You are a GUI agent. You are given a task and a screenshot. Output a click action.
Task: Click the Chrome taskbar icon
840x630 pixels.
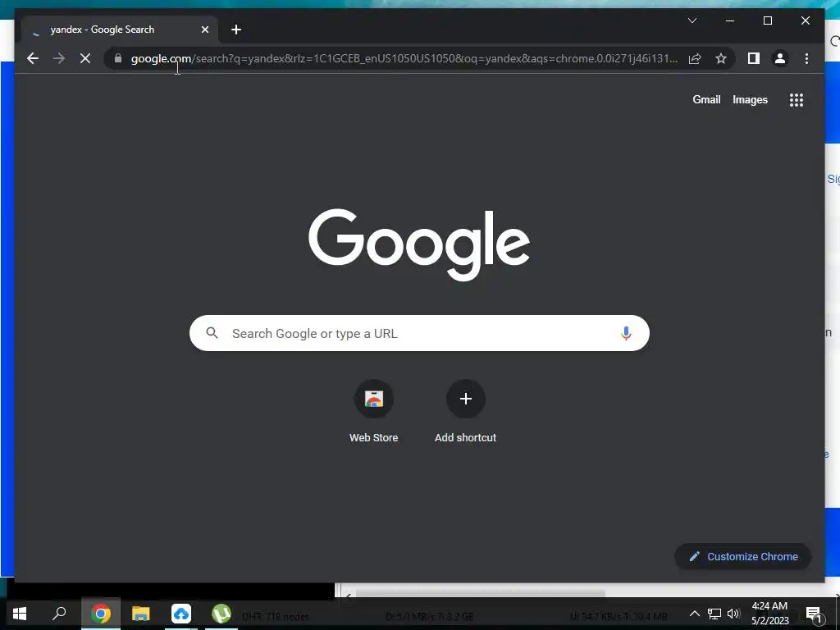100,614
